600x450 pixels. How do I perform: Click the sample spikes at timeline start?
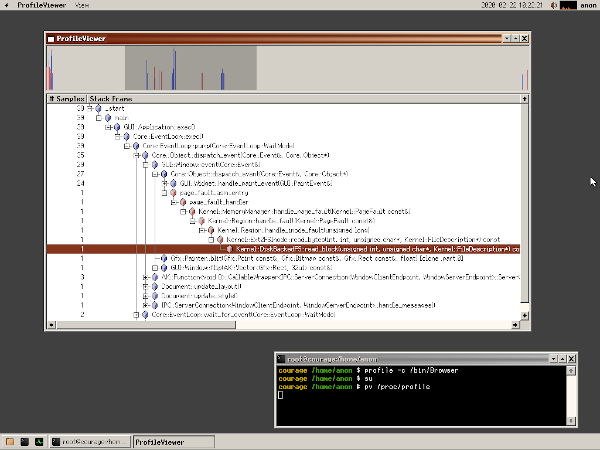(50, 69)
